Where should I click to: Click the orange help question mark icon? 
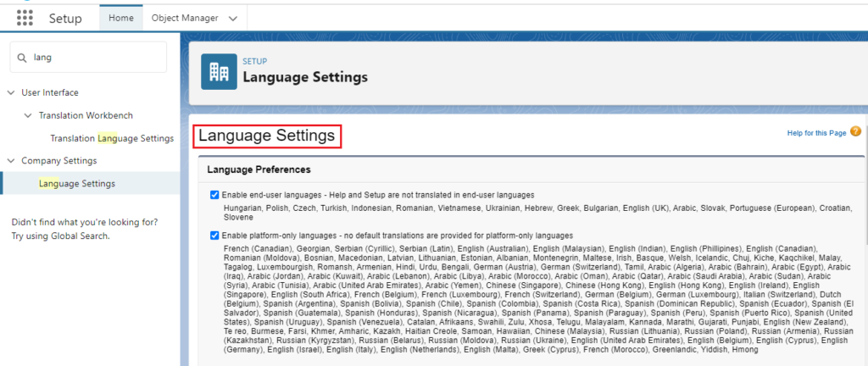tap(856, 131)
